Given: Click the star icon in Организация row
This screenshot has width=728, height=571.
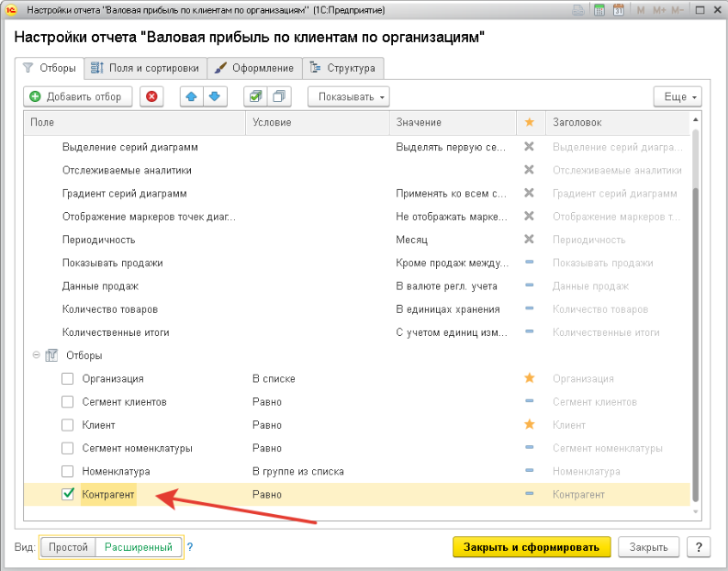Looking at the screenshot, I should [529, 378].
